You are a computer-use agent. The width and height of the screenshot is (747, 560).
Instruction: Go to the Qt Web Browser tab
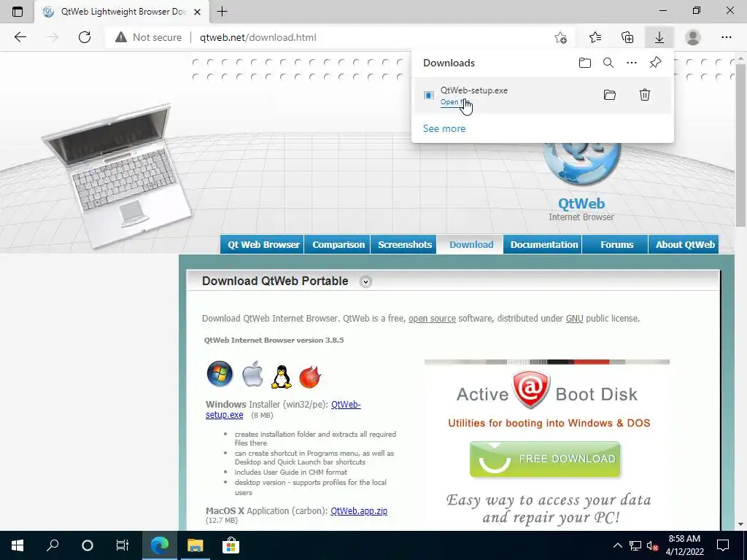[263, 244]
